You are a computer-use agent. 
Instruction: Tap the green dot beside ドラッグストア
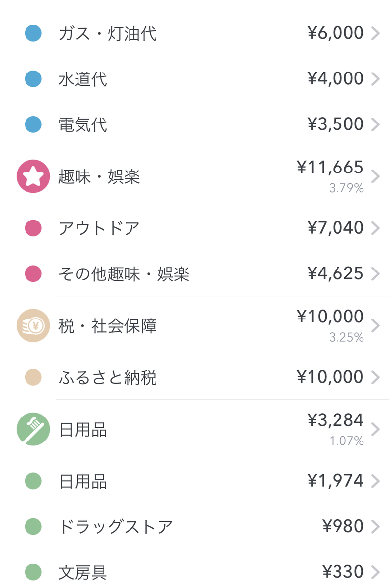pos(33,527)
